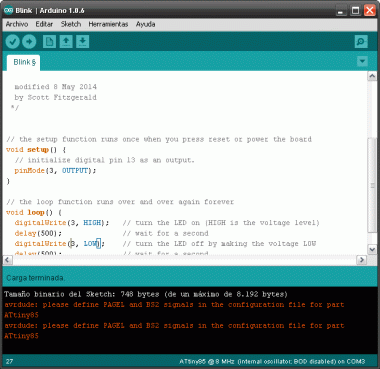The height and width of the screenshot is (369, 380).
Task: Click the vertical scrollbar thumb
Action: 372,185
